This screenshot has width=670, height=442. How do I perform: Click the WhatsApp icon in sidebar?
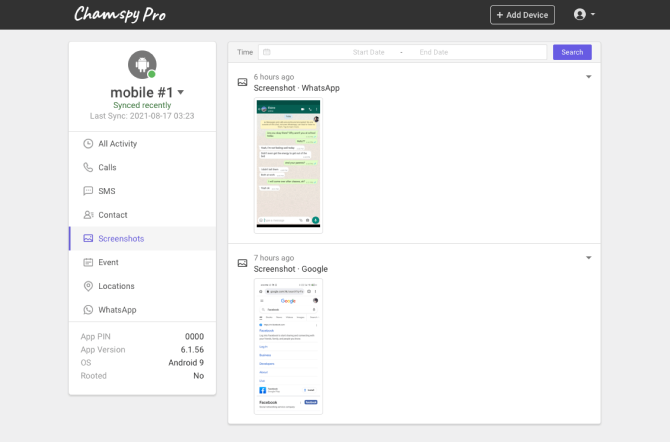[88, 310]
